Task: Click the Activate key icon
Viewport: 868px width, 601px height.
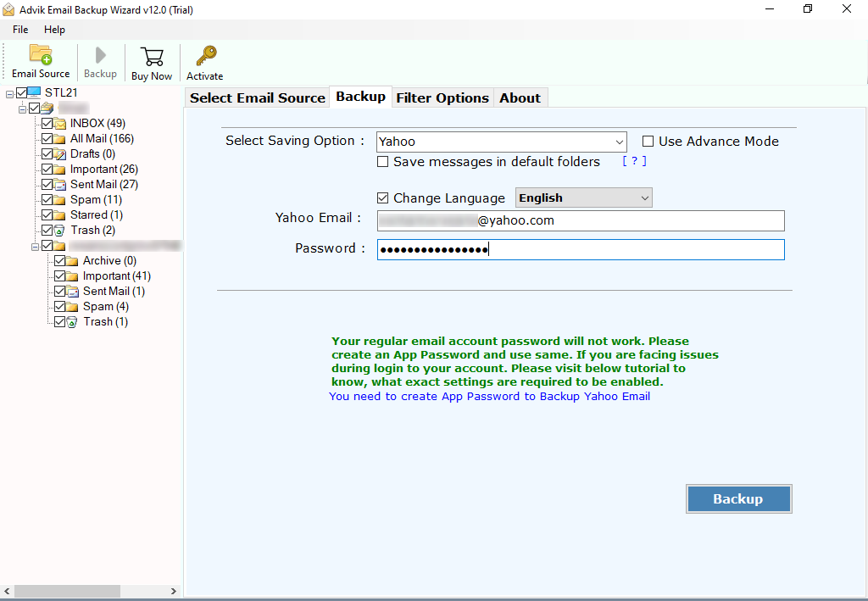Action: [206, 56]
